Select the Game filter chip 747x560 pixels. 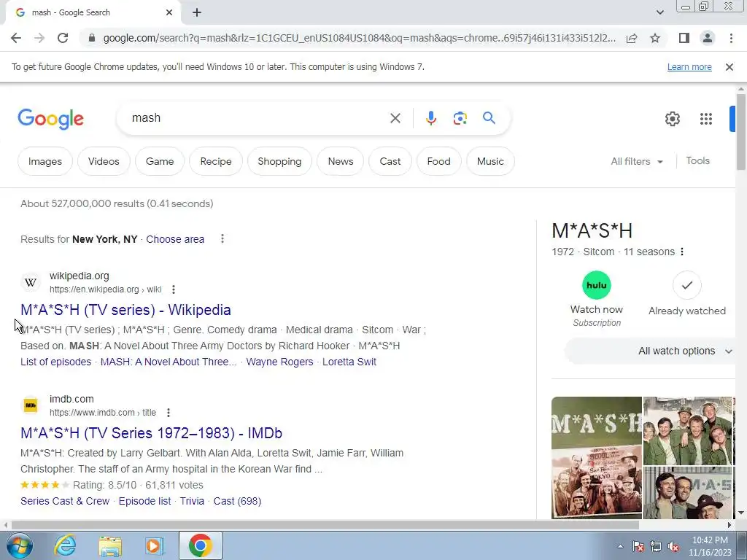click(x=160, y=161)
